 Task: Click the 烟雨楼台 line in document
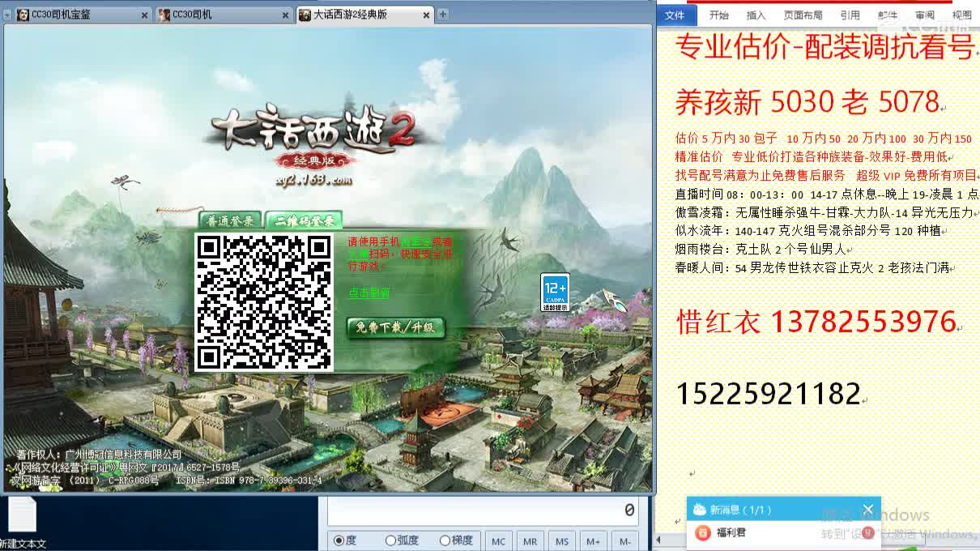click(760, 249)
